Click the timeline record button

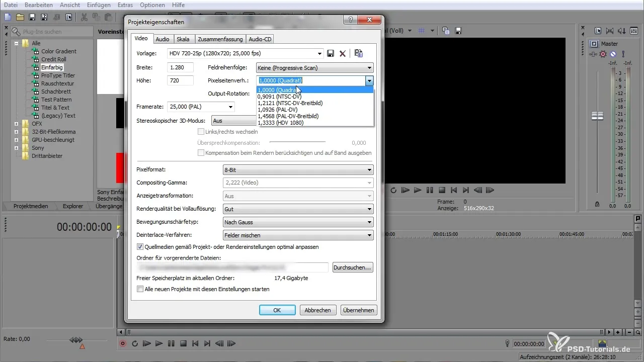[123, 344]
